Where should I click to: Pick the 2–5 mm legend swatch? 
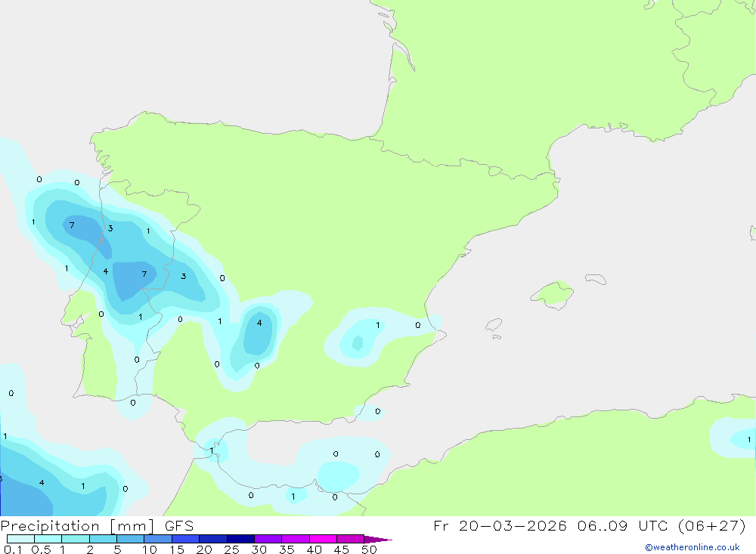pos(103,539)
